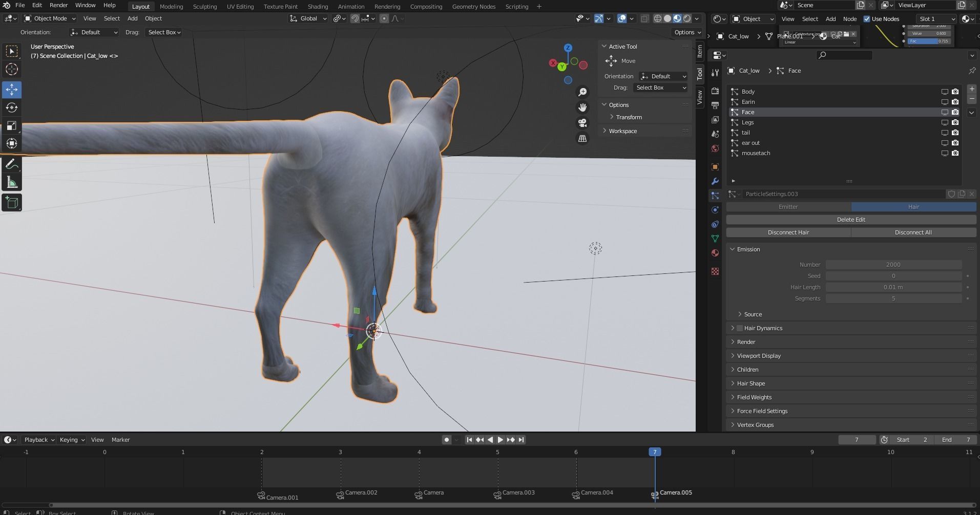Image resolution: width=980 pixels, height=515 pixels.
Task: Toggle camera view icon
Action: pos(582,123)
